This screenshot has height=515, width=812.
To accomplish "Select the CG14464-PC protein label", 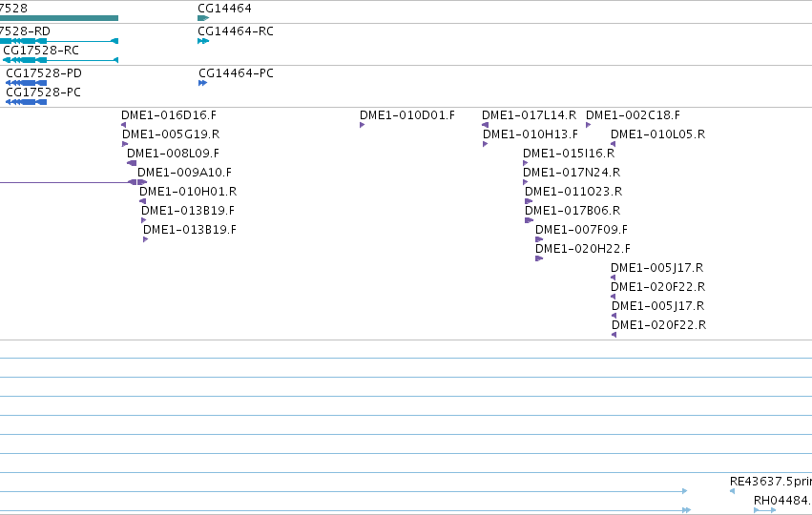I will point(236,73).
